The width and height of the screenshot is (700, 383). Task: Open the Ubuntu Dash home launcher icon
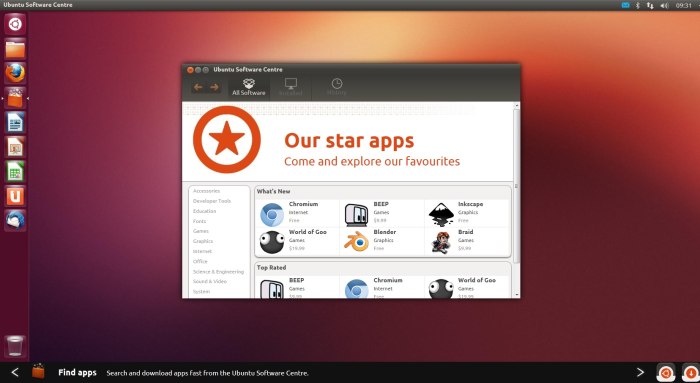(x=15, y=24)
